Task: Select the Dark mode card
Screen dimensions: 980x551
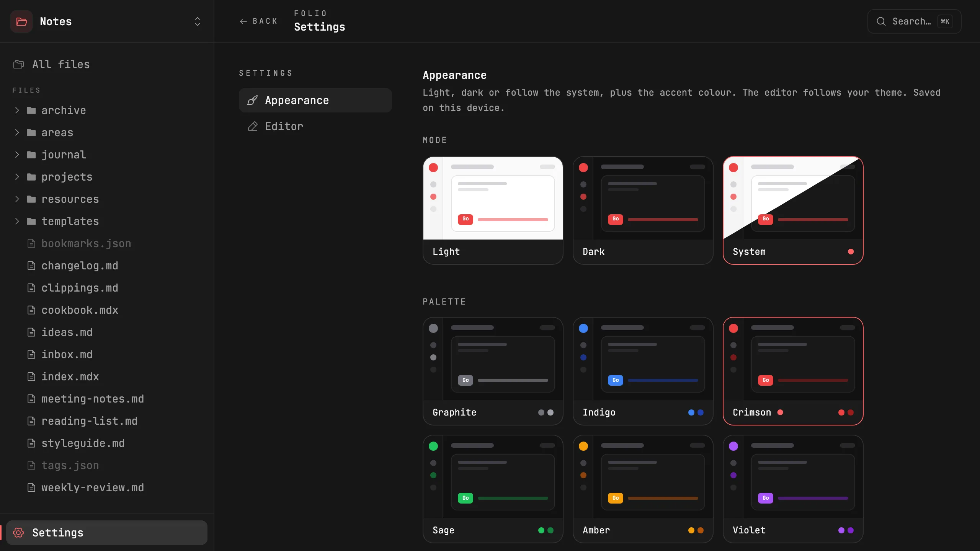Action: point(643,210)
